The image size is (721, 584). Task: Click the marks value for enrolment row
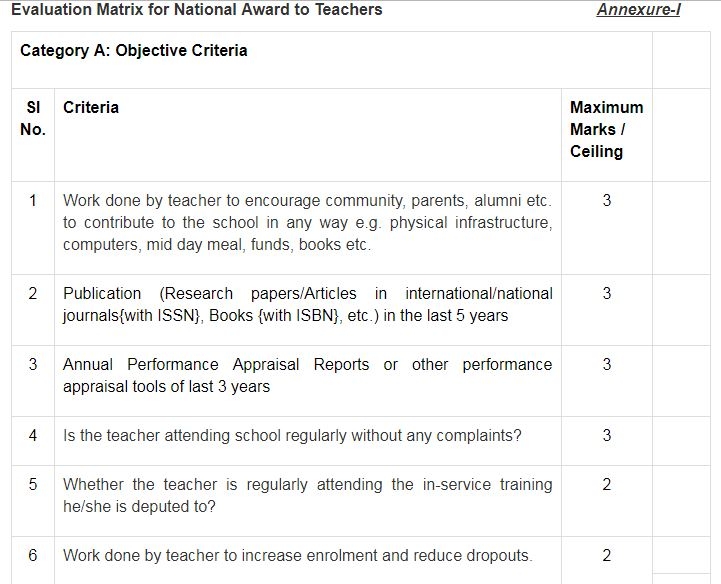coord(607,555)
